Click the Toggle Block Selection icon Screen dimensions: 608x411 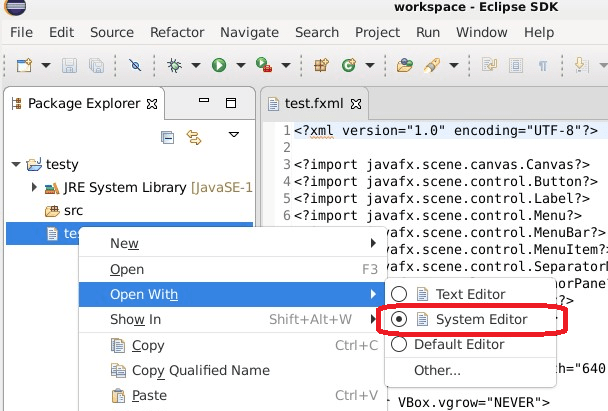516,66
